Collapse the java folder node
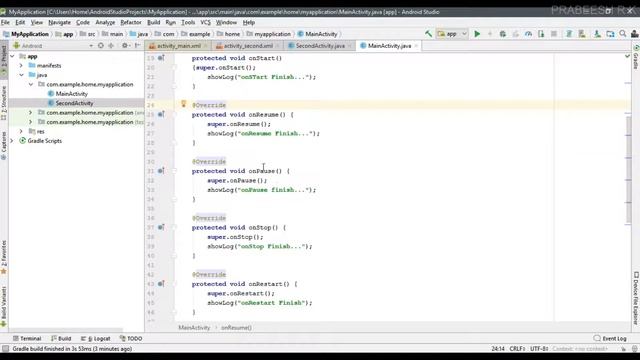Image resolution: width=640 pixels, height=360 pixels. pyautogui.click(x=21, y=75)
